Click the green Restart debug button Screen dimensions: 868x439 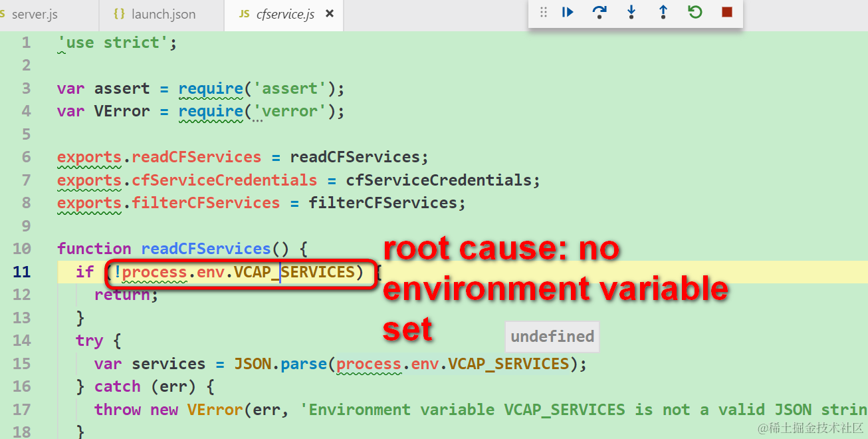tap(695, 12)
